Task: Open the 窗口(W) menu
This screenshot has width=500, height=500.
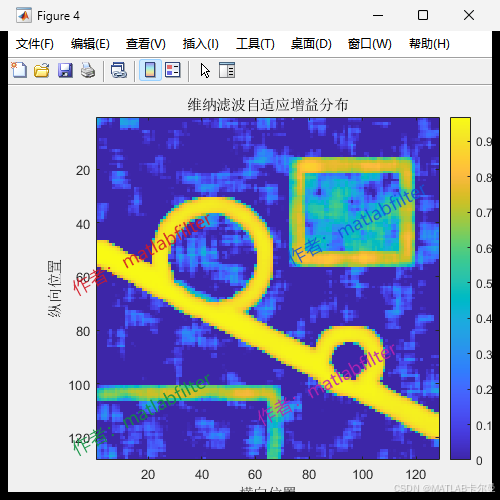Action: [x=369, y=44]
